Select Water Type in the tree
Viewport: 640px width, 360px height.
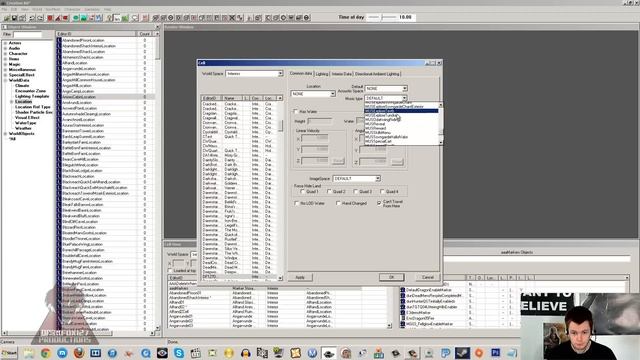click(x=26, y=123)
